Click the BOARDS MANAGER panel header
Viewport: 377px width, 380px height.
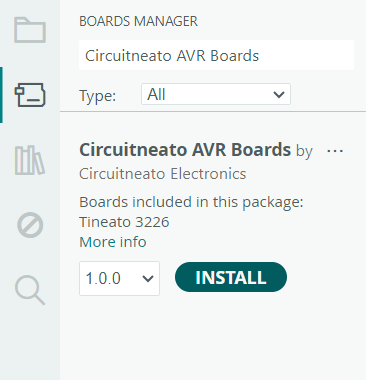(x=138, y=21)
